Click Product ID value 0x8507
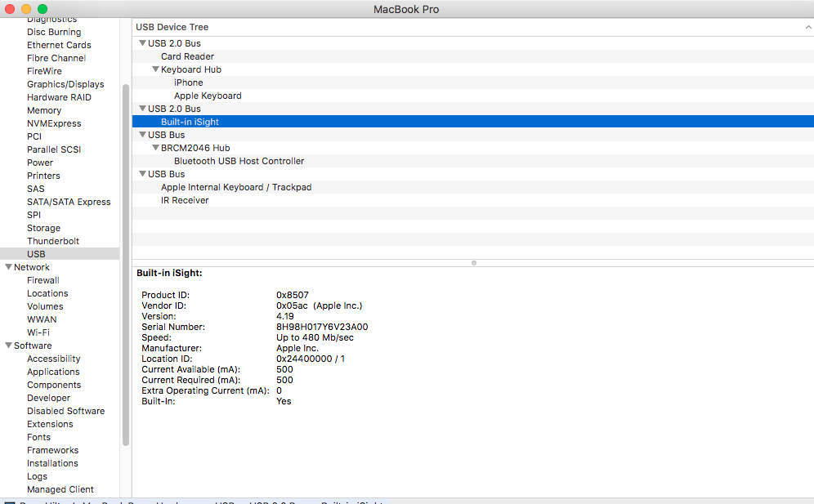This screenshot has width=814, height=504. point(293,295)
